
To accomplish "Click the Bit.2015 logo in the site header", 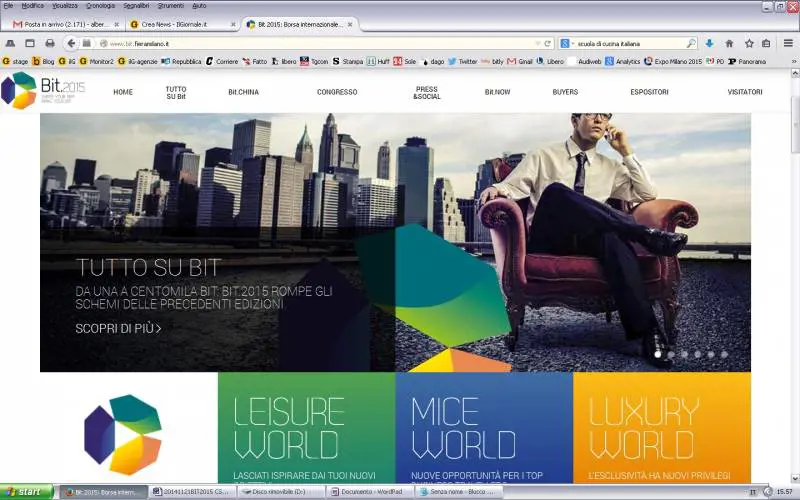I will pyautogui.click(x=43, y=90).
